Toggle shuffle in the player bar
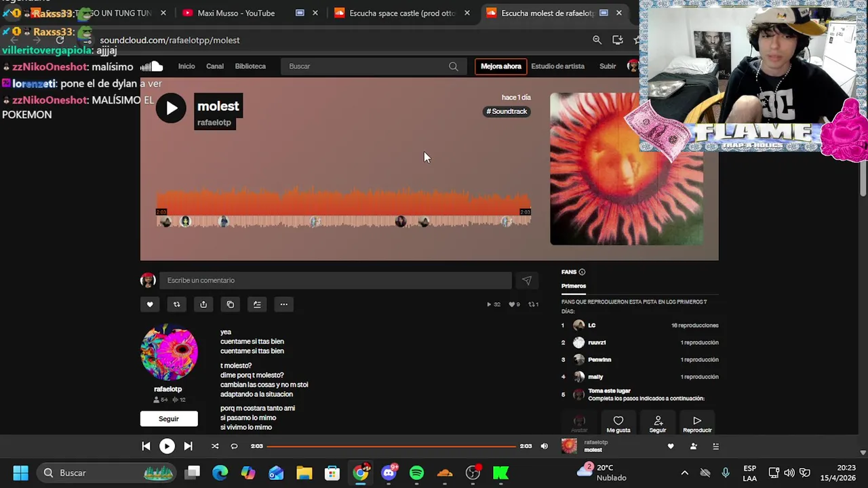The width and height of the screenshot is (868, 488). click(x=215, y=446)
